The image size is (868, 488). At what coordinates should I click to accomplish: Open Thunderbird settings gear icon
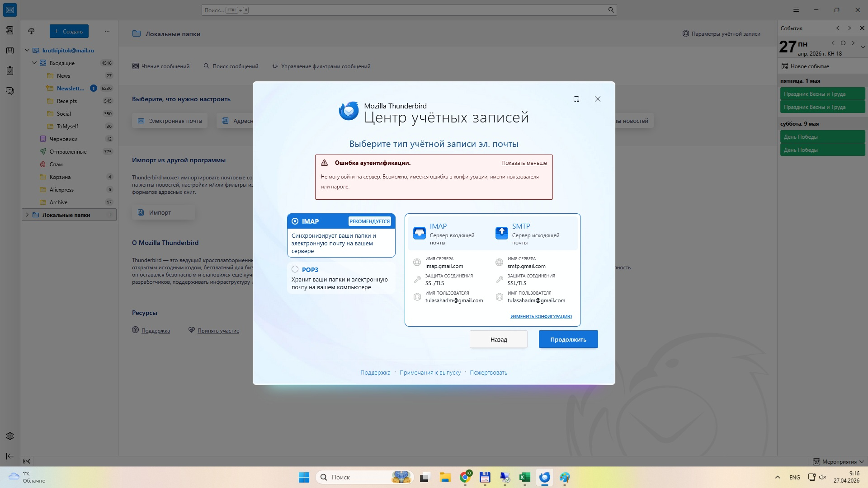pos(10,436)
